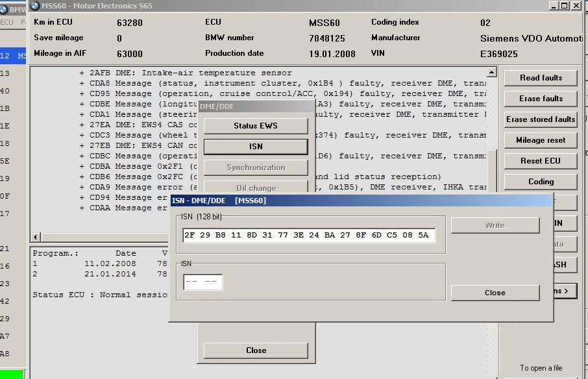Click the VIN value E369025
Screen dimensions: 588x379
pos(498,54)
